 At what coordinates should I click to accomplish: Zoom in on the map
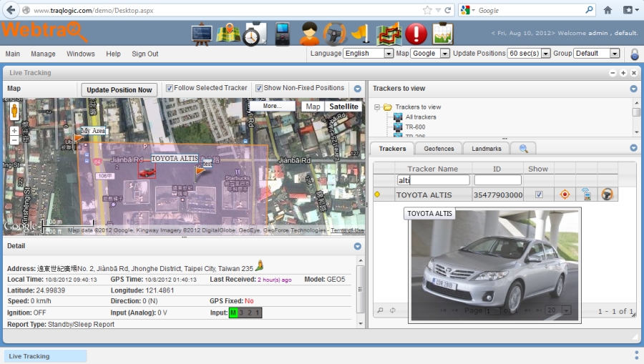click(14, 131)
